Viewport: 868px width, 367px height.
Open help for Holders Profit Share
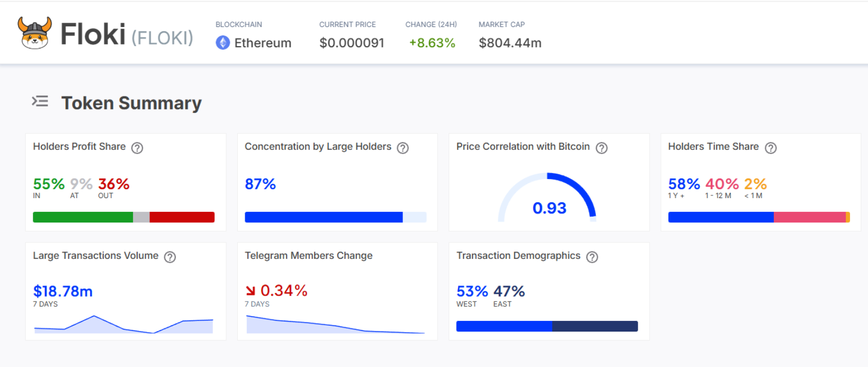[x=137, y=148]
